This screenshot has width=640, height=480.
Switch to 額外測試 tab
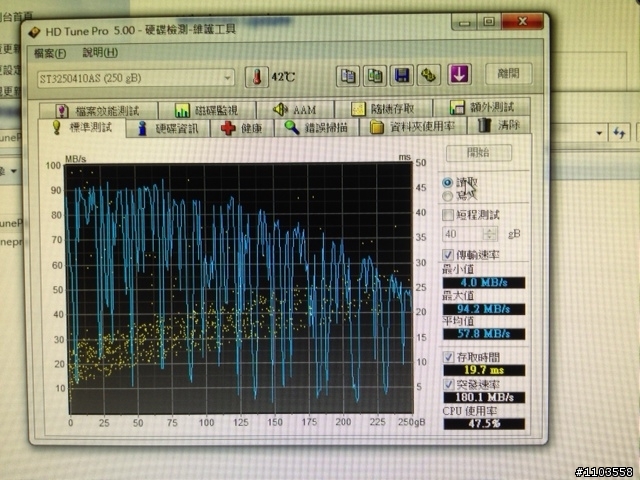coord(482,107)
